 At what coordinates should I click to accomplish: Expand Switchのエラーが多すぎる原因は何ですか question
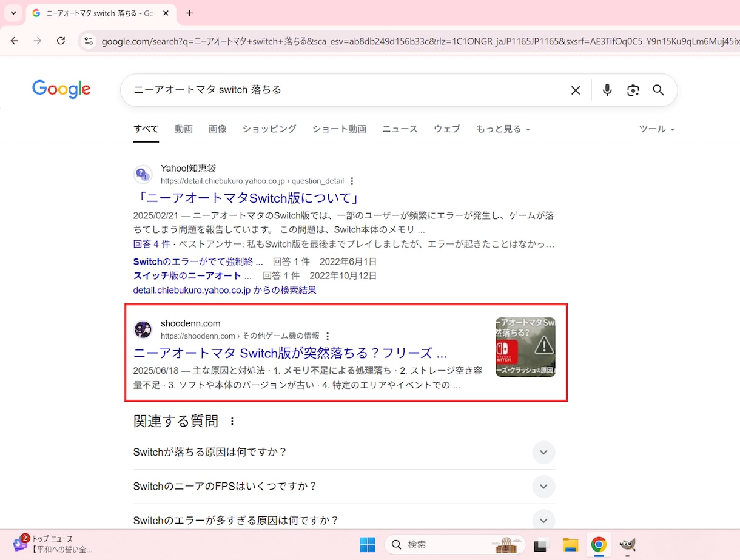344,521
